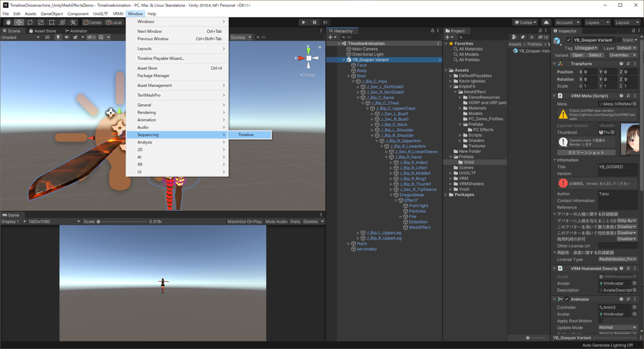Viewport: 644px width, 349px height.
Task: Open the Overrides dropdown
Action: [623, 55]
